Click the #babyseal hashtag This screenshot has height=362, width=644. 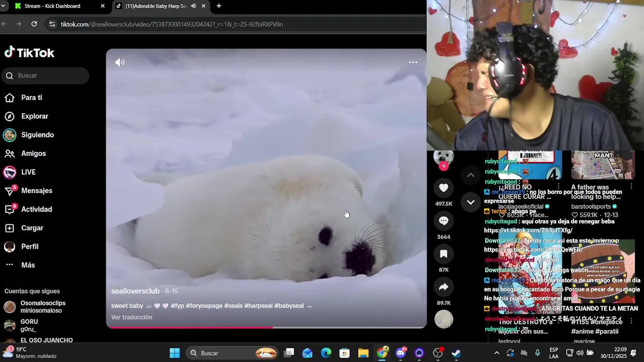[x=289, y=306]
